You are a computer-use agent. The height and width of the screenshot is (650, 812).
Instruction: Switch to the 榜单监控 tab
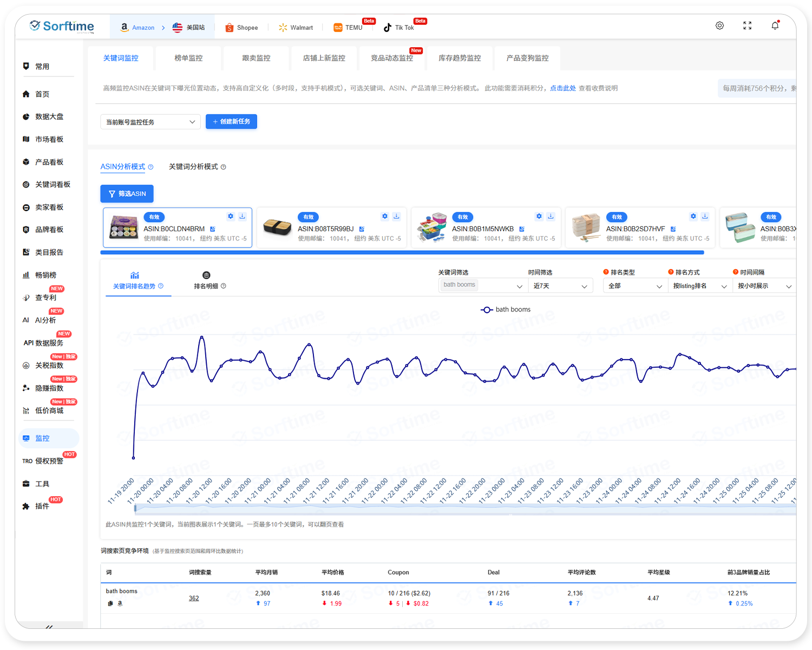188,58
